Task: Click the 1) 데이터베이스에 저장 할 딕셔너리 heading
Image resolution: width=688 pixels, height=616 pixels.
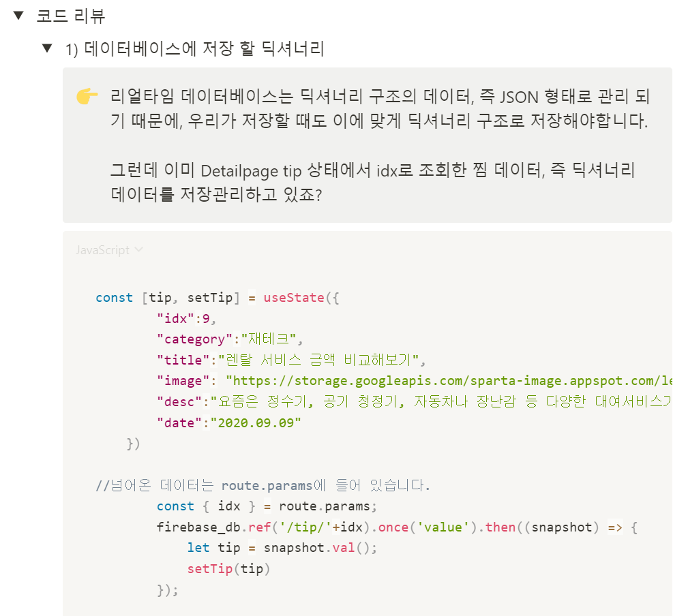Action: [194, 48]
